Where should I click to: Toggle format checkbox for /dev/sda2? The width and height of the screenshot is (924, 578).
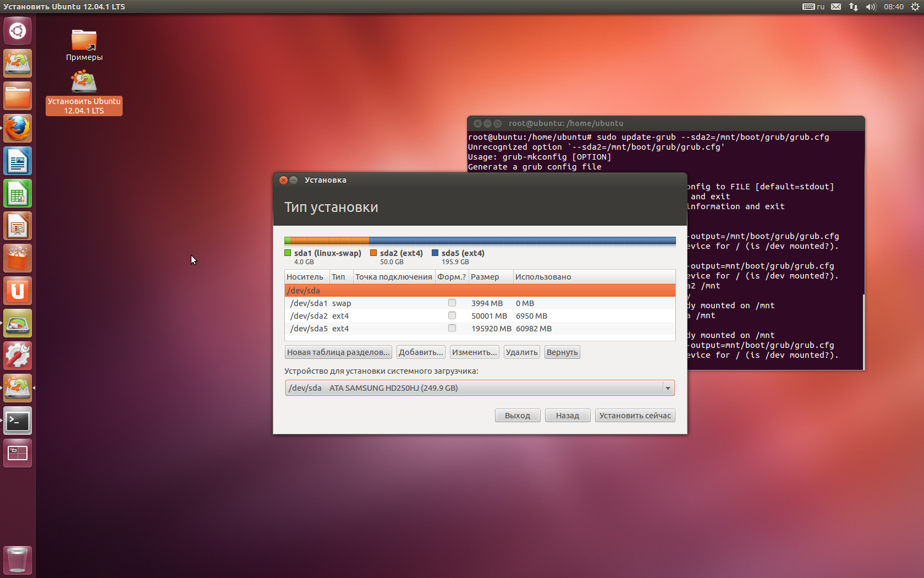(x=452, y=315)
